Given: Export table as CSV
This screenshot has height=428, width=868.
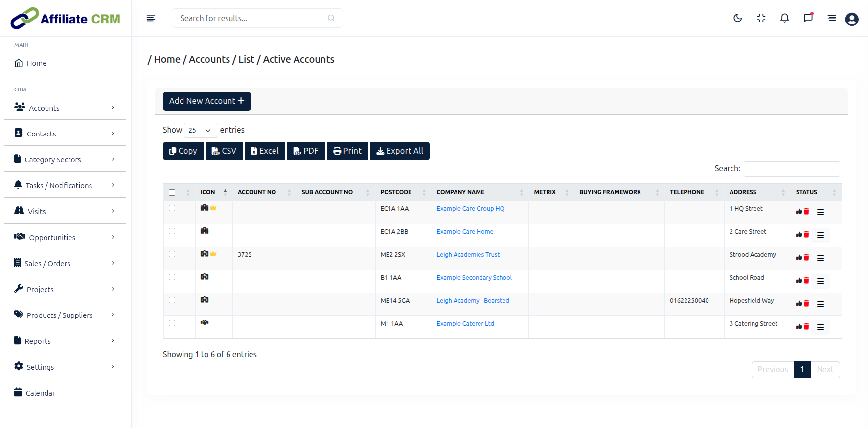Looking at the screenshot, I should coord(224,151).
